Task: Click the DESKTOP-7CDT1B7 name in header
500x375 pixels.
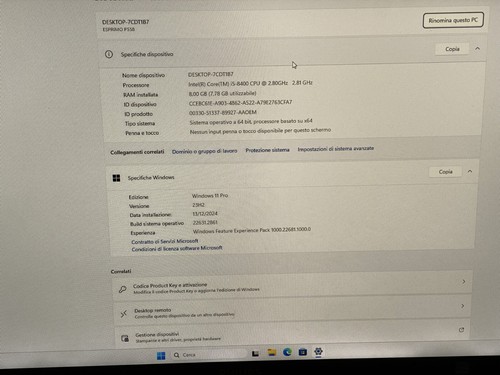Action: coord(125,22)
